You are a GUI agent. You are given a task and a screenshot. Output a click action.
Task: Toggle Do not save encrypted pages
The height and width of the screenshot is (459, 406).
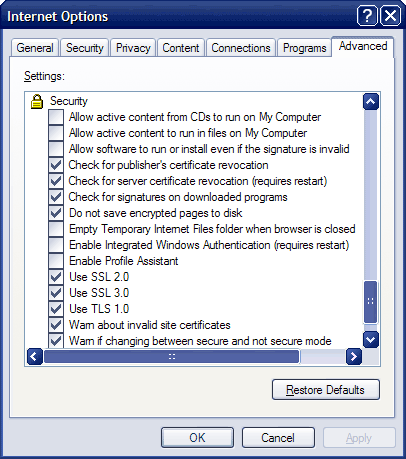[x=56, y=213]
